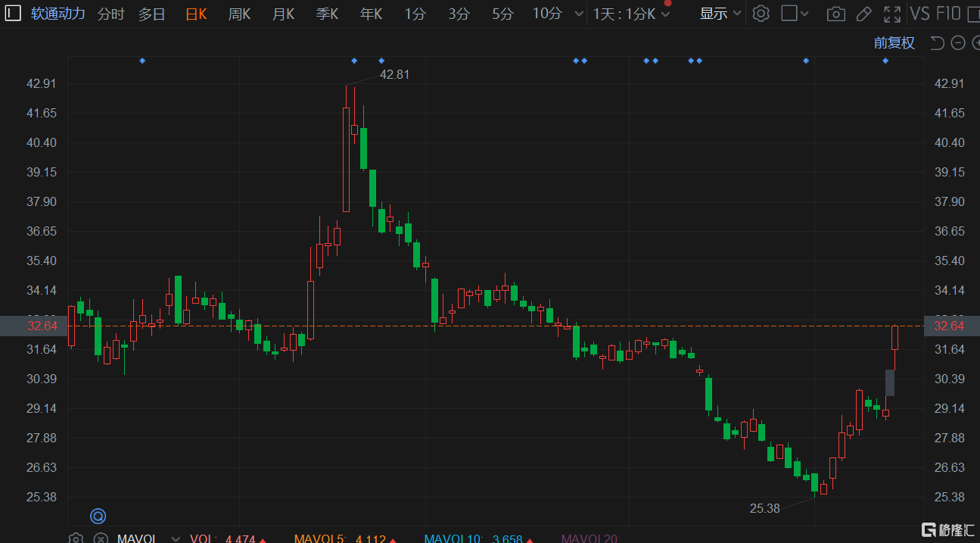Select the 季K quarterly tab
The width and height of the screenshot is (980, 543).
point(327,14)
